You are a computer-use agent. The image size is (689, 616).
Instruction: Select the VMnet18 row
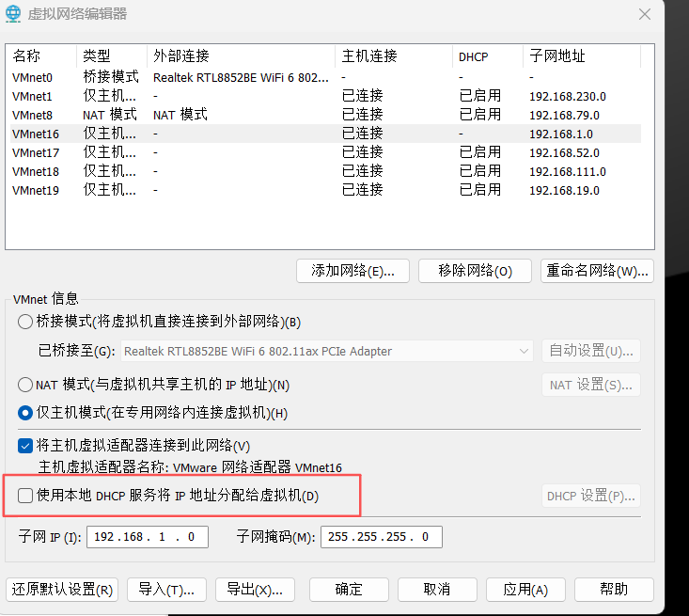tap(325, 171)
